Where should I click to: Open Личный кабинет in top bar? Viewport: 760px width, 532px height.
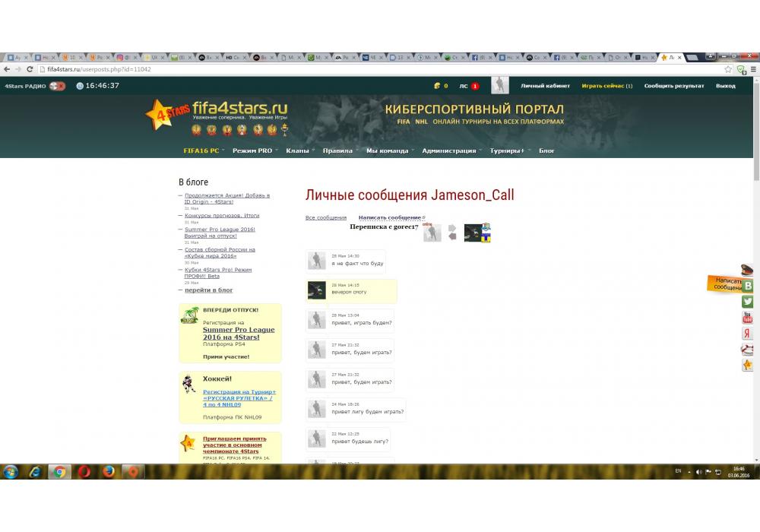click(545, 86)
